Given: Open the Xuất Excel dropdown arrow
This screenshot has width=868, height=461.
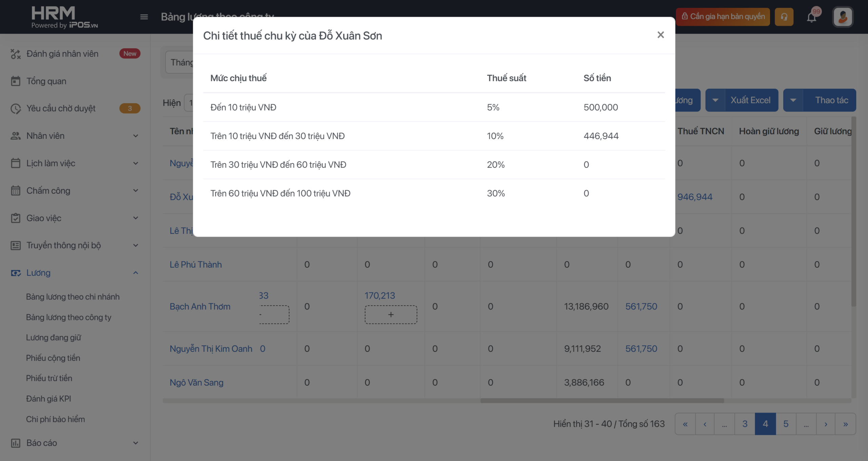Looking at the screenshot, I should pyautogui.click(x=715, y=100).
